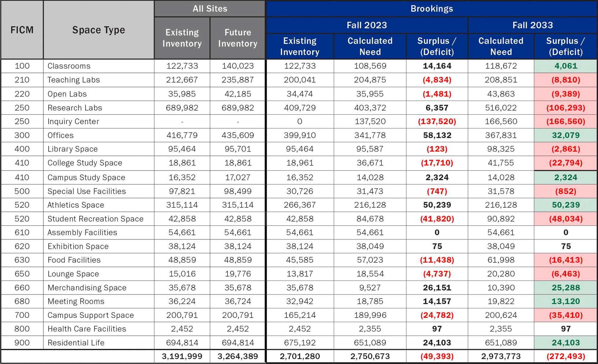
Task: Click the green 4,061 surplus cell
Action: (x=565, y=66)
